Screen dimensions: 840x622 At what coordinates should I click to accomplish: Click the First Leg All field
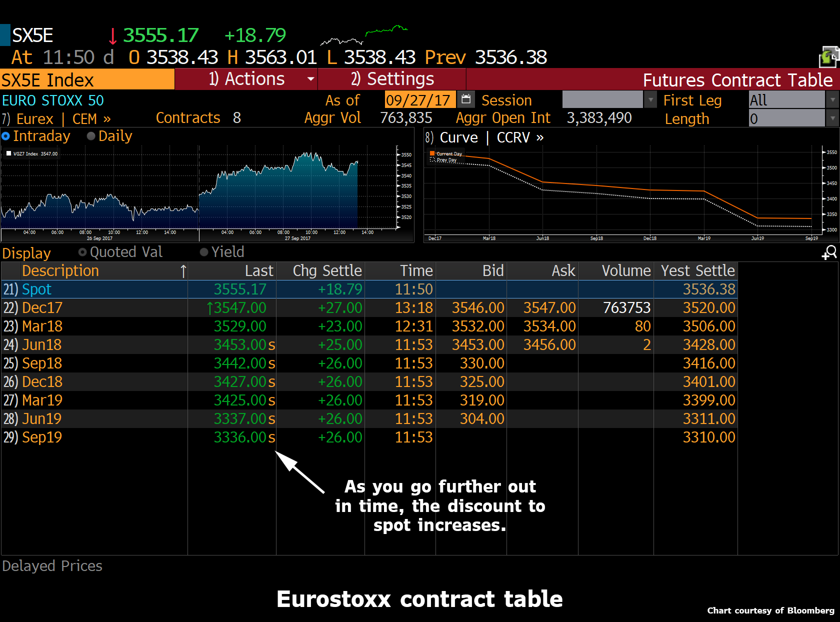pyautogui.click(x=787, y=99)
